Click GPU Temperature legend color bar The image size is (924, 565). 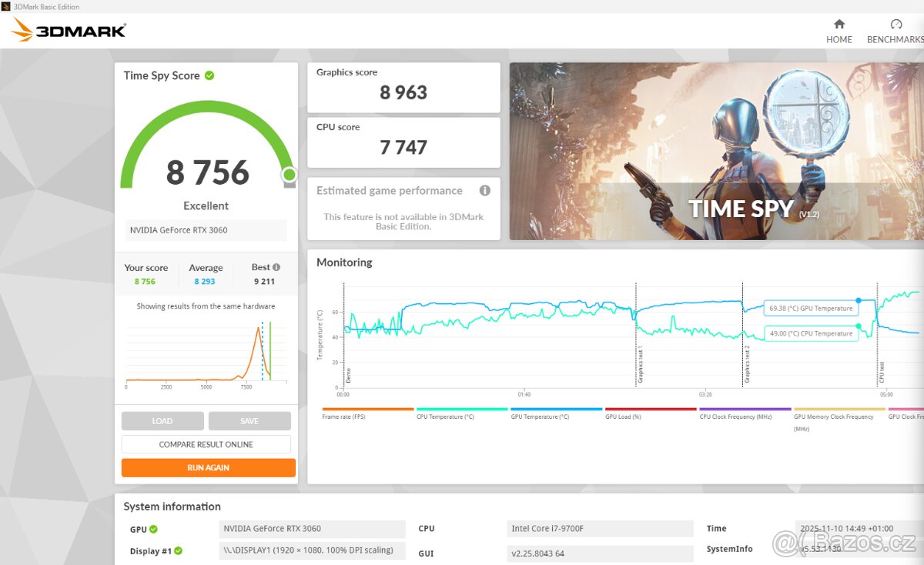tap(556, 410)
